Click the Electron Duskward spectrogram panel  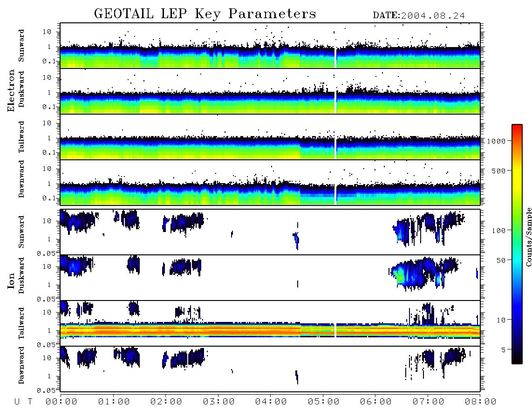(270, 91)
